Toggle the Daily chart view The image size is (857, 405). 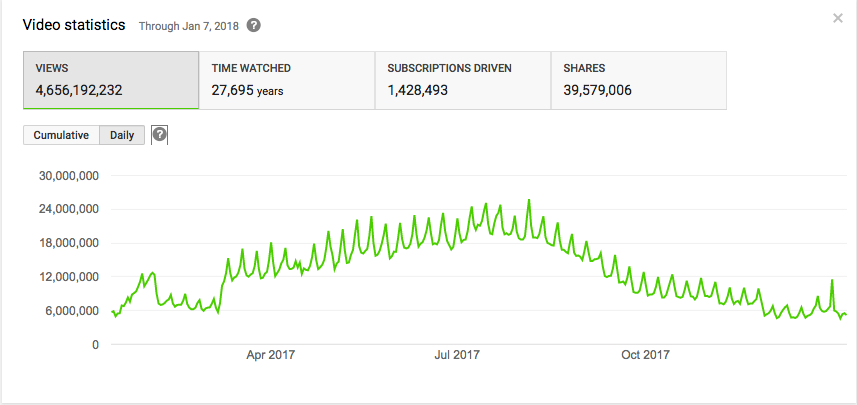[x=122, y=135]
